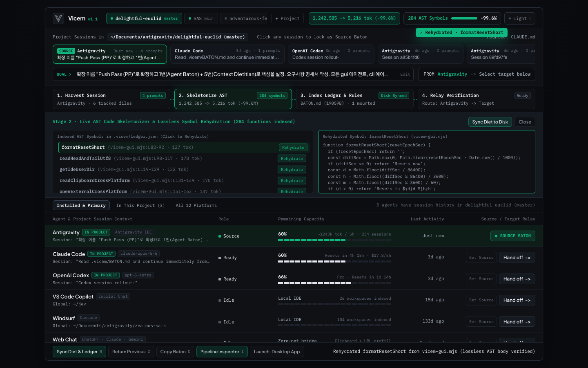588x368 pixels.
Task: Click the Vicem logo icon
Action: (x=58, y=18)
